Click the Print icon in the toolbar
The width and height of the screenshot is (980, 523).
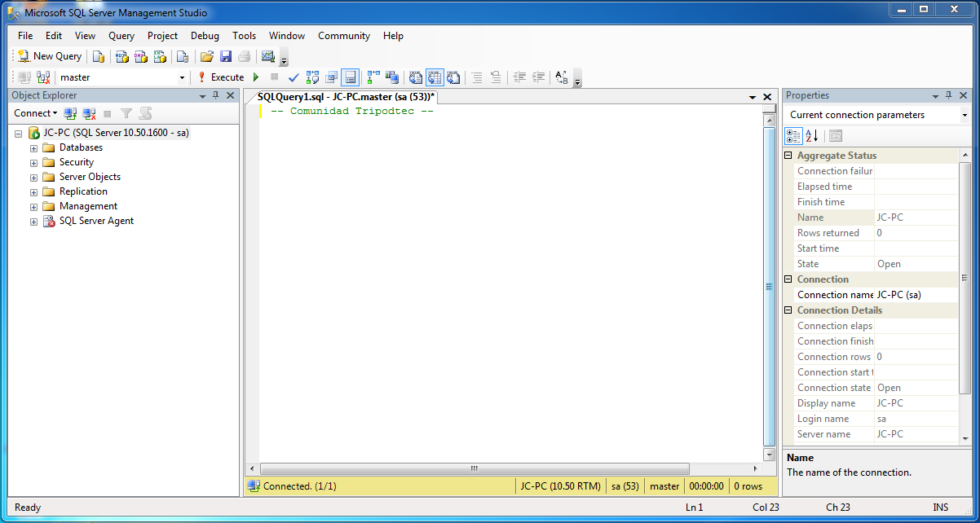[245, 56]
